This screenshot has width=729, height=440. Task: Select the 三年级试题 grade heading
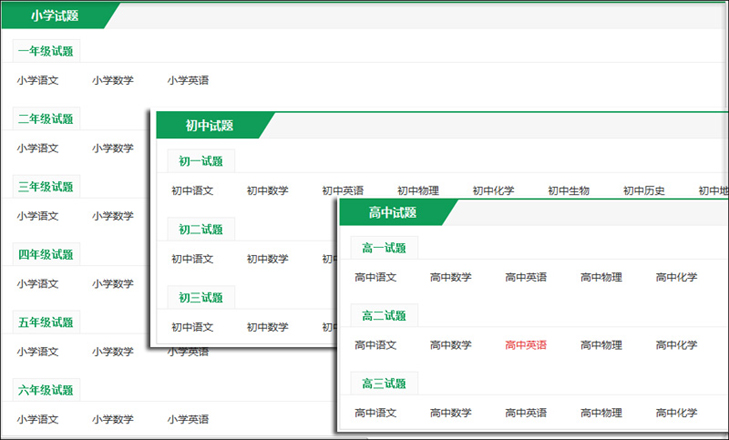pyautogui.click(x=46, y=187)
